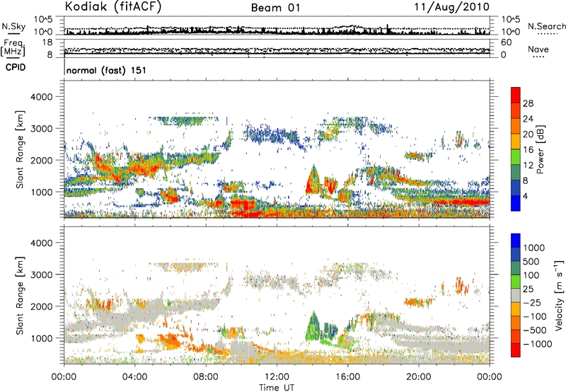Click the "08:00" time tick label
The height and width of the screenshot is (392, 566).
206,376
